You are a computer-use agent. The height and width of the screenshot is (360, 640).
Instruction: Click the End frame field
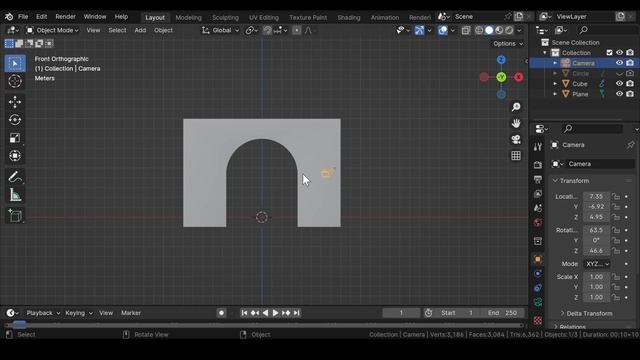click(x=502, y=313)
